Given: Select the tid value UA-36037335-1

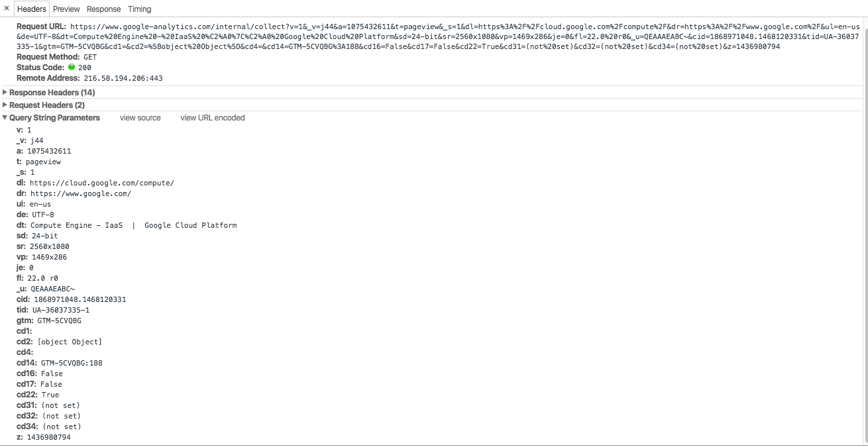Looking at the screenshot, I should [61, 310].
